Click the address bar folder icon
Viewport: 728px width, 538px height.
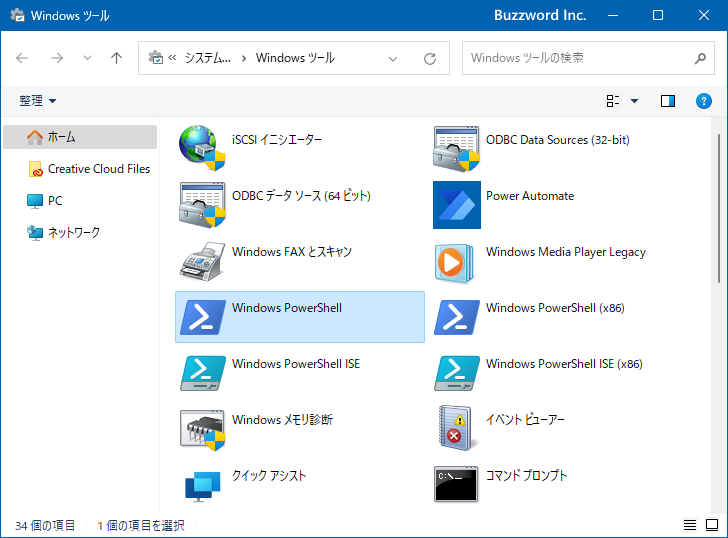click(x=155, y=58)
